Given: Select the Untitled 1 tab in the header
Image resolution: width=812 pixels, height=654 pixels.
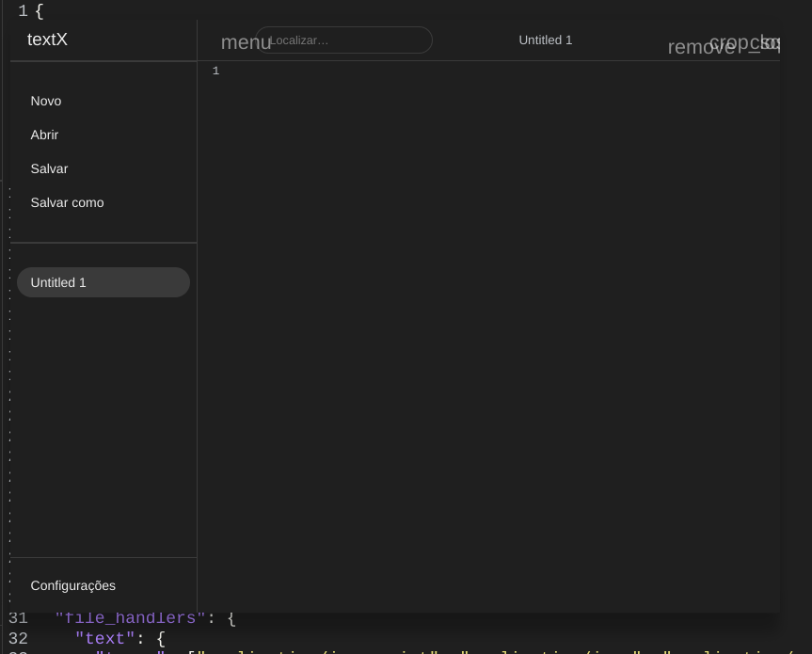Looking at the screenshot, I should coord(545,40).
